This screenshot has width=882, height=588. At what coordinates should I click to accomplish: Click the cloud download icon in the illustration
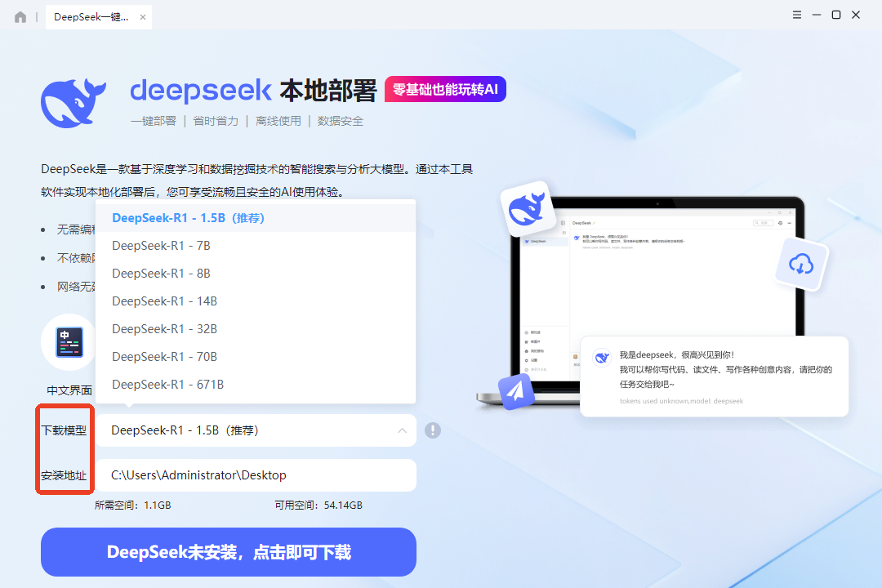point(802,265)
